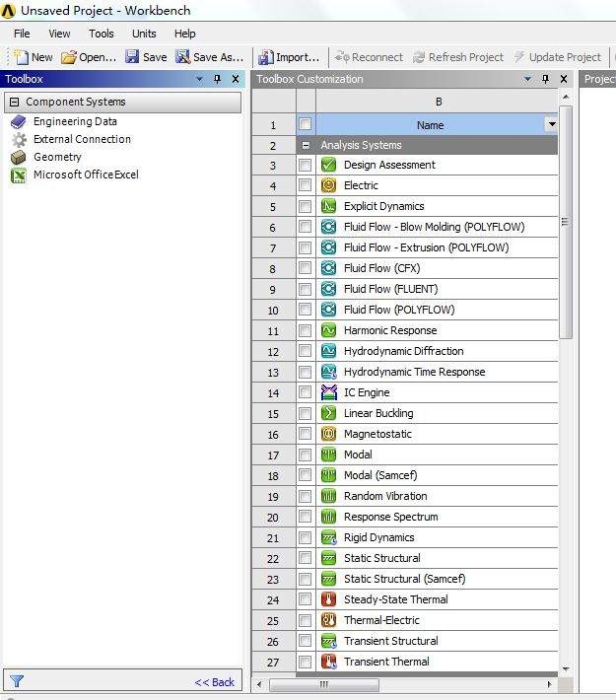The image size is (616, 700).
Task: Click the New project toolbar icon
Action: click(x=20, y=57)
